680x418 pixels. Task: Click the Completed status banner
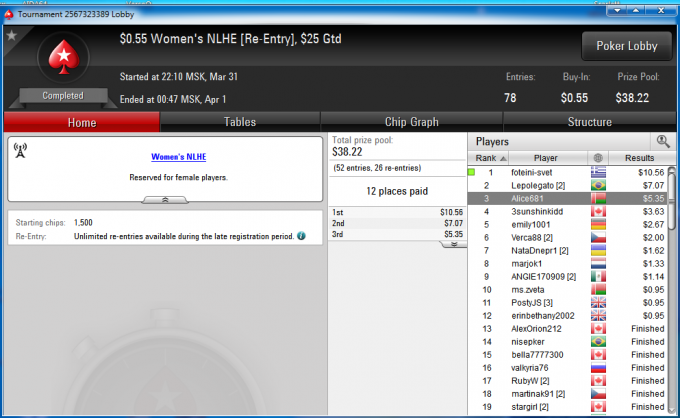tap(63, 96)
